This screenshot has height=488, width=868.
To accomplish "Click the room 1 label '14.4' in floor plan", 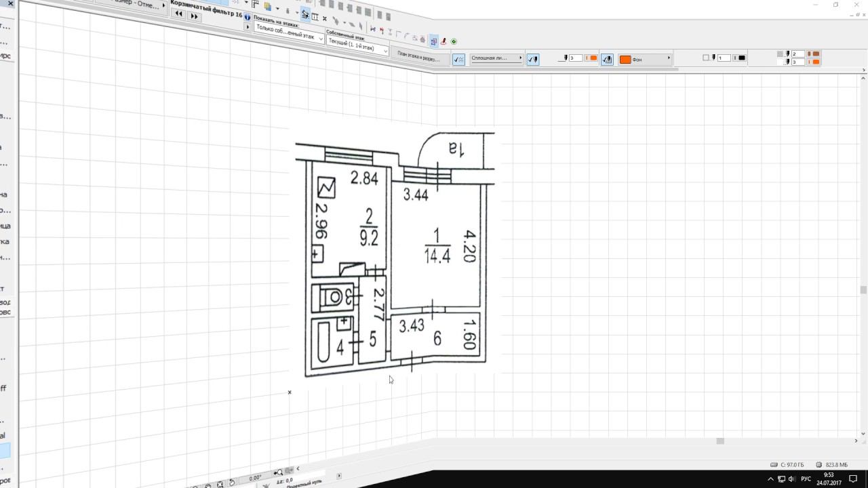I will pyautogui.click(x=437, y=257).
